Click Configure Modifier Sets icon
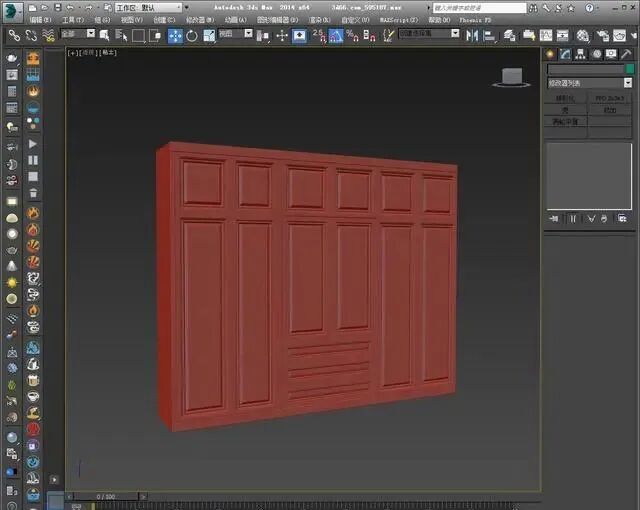Viewport: 640px width, 510px height. tap(622, 219)
